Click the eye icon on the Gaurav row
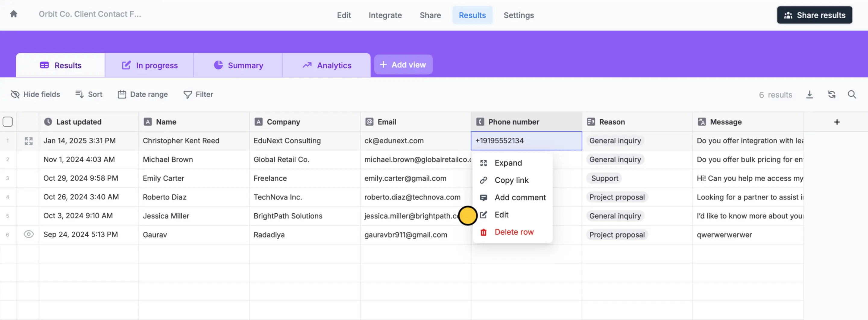The height and width of the screenshot is (320, 868). point(29,234)
